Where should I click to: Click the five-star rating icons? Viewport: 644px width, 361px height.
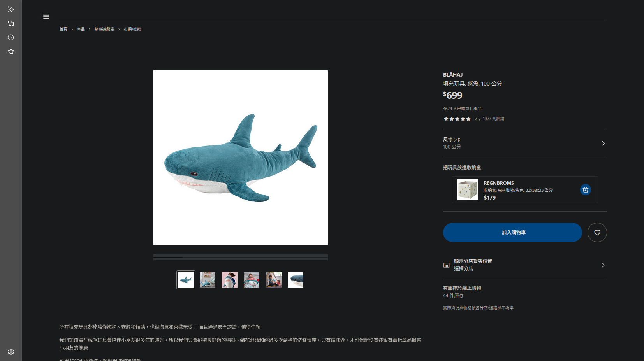click(457, 119)
